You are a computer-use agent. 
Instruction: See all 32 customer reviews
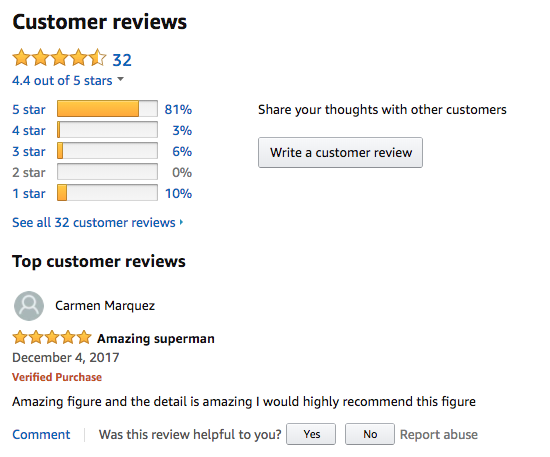(x=94, y=222)
